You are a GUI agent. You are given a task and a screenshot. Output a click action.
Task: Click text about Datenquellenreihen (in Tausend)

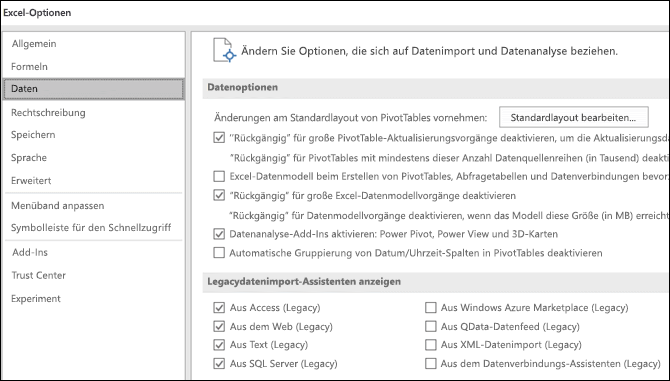(449, 158)
